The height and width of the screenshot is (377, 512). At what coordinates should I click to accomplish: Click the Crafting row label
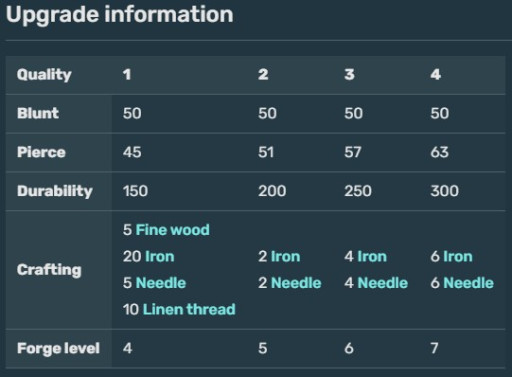(x=49, y=270)
